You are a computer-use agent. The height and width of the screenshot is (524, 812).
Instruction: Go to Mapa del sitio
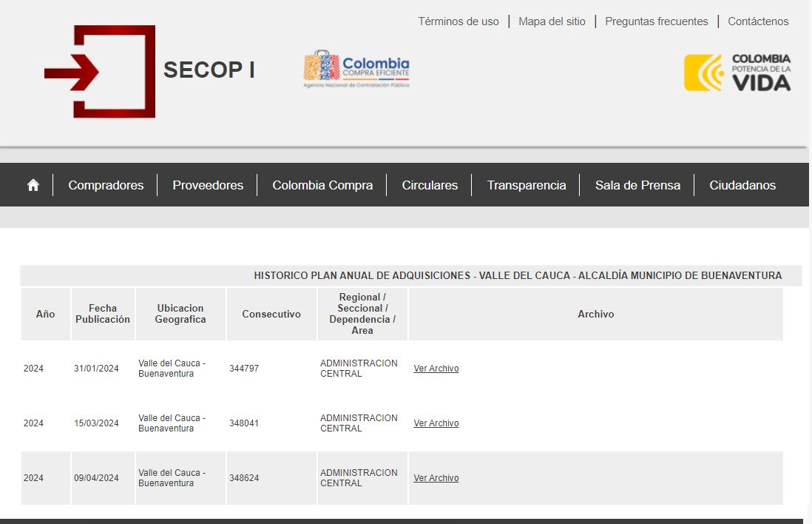[x=552, y=21]
